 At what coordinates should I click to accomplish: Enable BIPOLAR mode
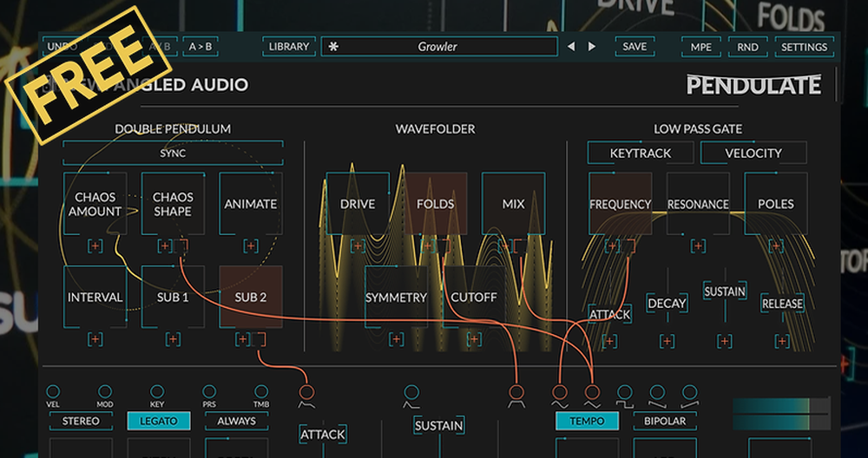pyautogui.click(x=665, y=421)
